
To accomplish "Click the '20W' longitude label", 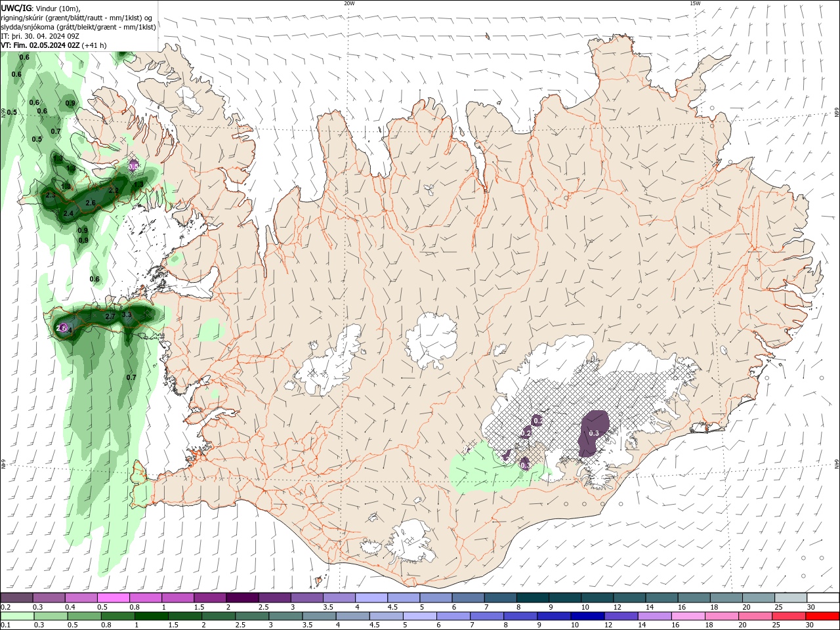I will coord(349,3).
